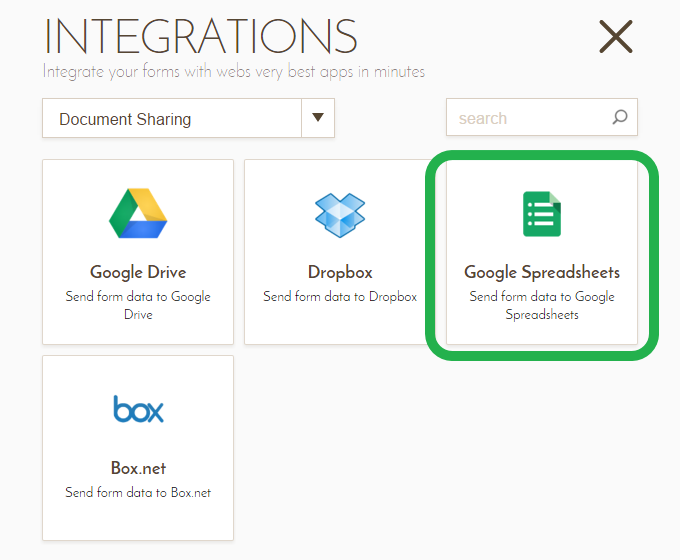Screen dimensions: 680x560
Task: Focus the integrations search field
Action: [x=530, y=118]
